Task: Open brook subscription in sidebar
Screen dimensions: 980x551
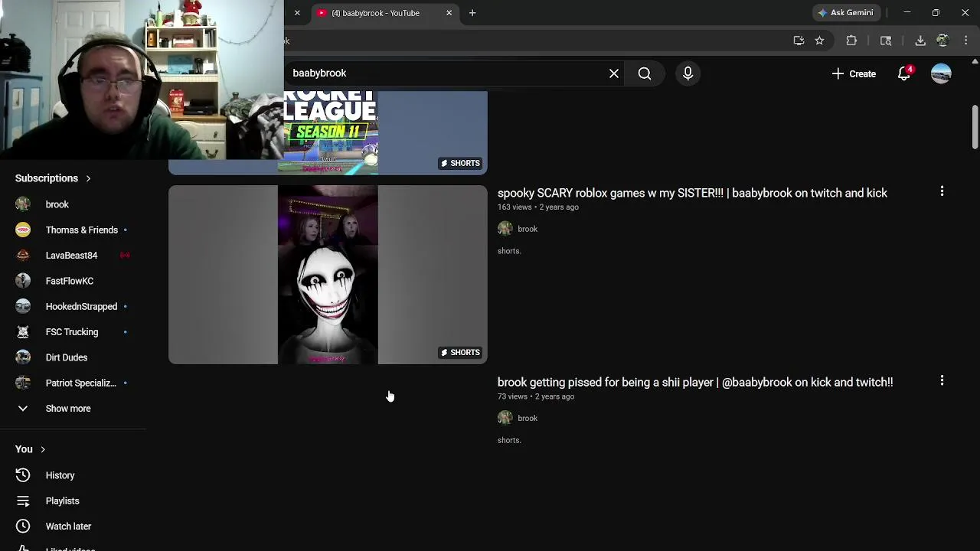Action: tap(73, 204)
